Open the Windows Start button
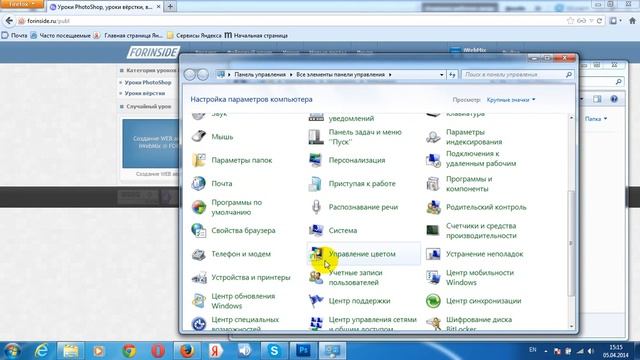The image size is (640, 360). pyautogui.click(x=11, y=351)
